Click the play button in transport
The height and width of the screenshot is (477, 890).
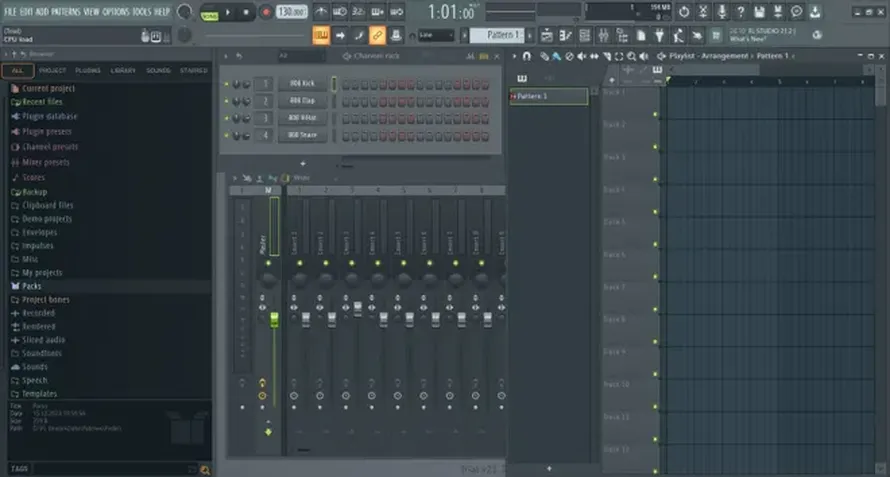click(228, 12)
